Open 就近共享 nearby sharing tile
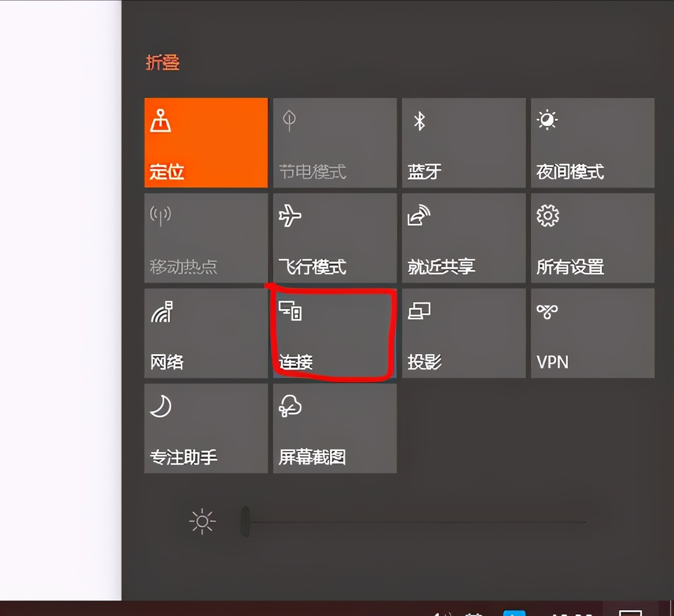 pyautogui.click(x=463, y=238)
